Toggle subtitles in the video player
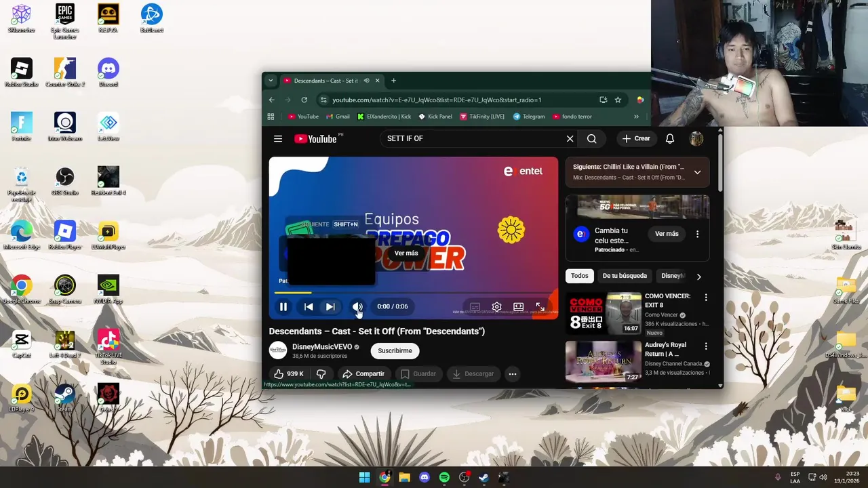The width and height of the screenshot is (868, 488). pos(475,307)
